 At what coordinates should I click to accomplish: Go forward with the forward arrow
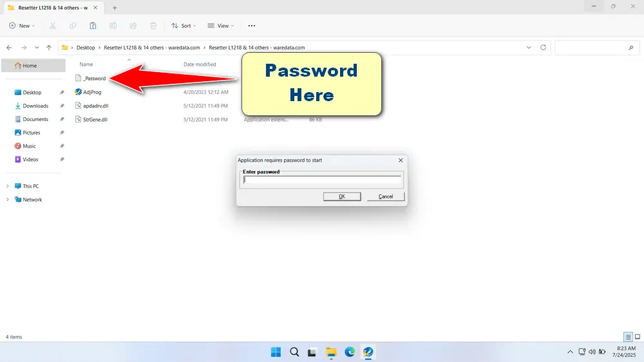pos(24,48)
